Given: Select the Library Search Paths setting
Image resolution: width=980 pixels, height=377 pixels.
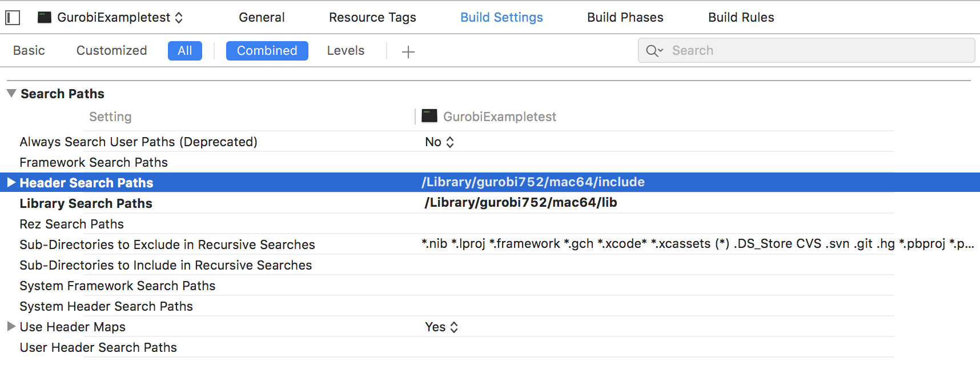Looking at the screenshot, I should 86,203.
